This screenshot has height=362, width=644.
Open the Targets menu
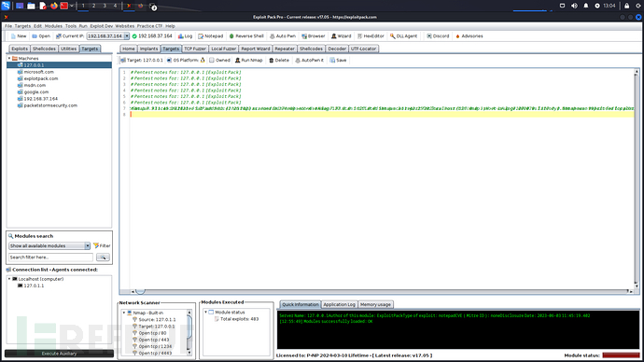pos(22,26)
